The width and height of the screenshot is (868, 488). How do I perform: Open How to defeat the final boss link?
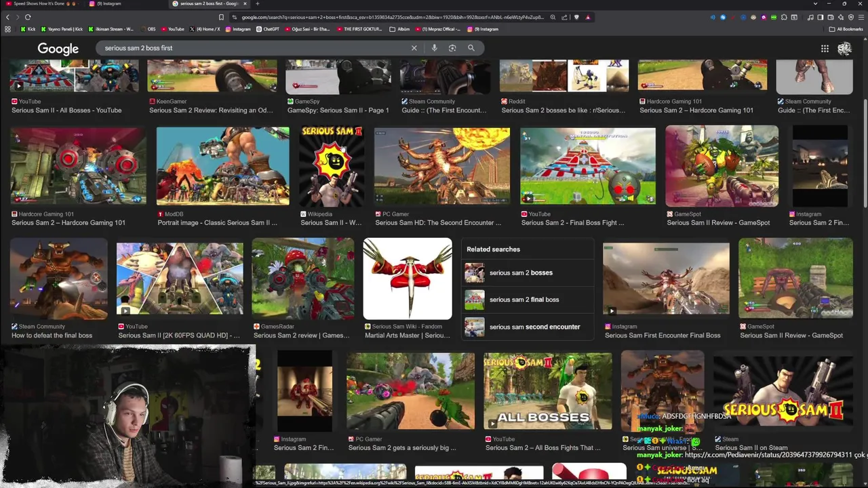click(52, 335)
